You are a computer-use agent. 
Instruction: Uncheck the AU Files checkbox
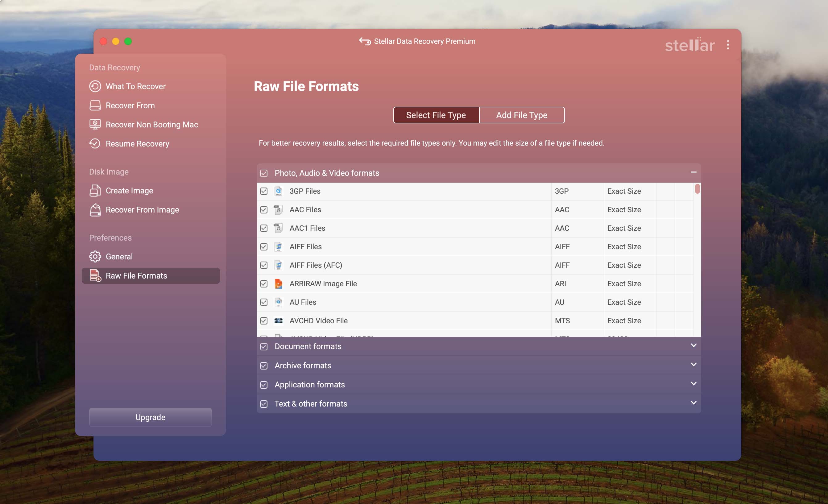coord(264,302)
